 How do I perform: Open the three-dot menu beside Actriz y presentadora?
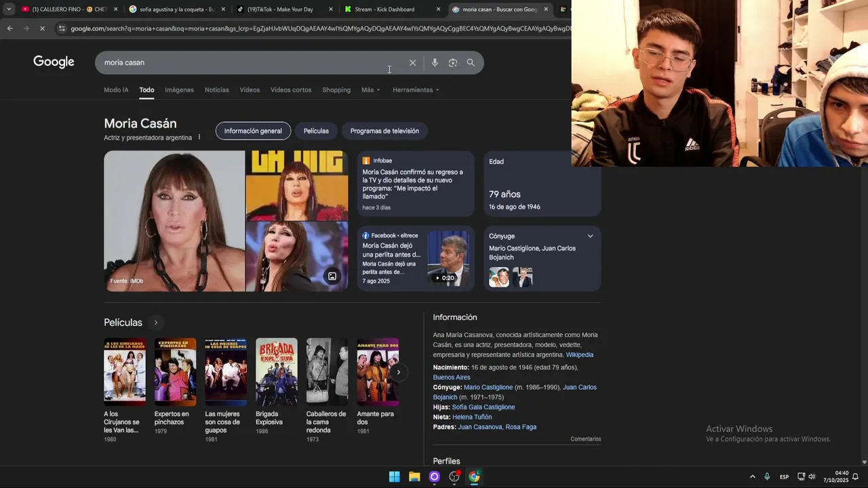[x=199, y=138]
